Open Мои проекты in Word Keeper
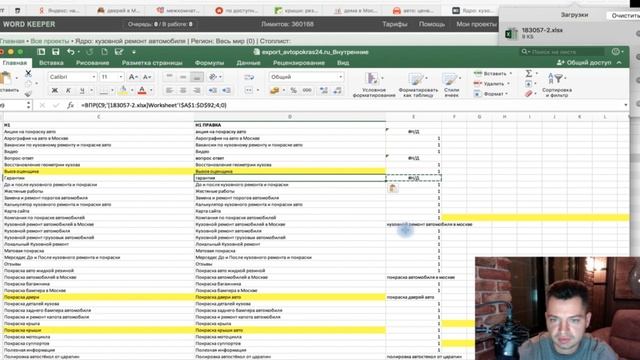640x360 pixels. [476, 24]
